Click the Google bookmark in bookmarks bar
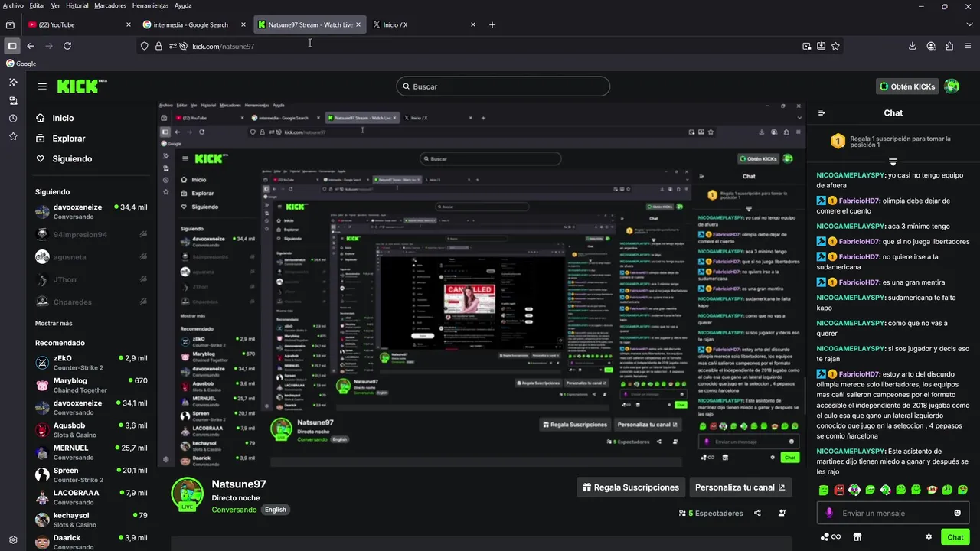 click(x=21, y=64)
